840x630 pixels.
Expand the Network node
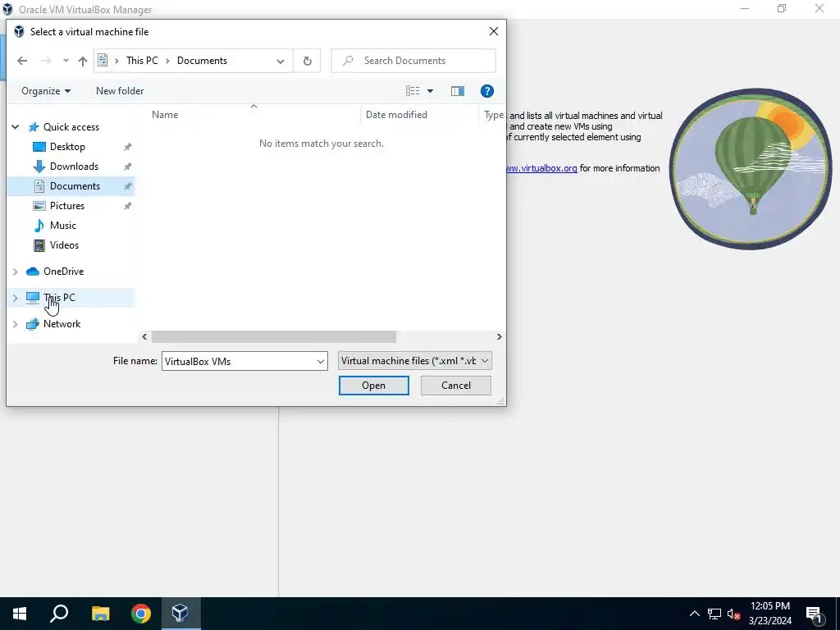click(x=16, y=324)
